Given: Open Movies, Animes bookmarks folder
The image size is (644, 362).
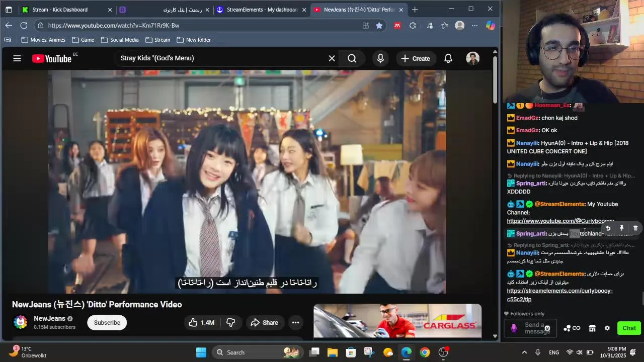Looking at the screenshot, I should coord(43,40).
